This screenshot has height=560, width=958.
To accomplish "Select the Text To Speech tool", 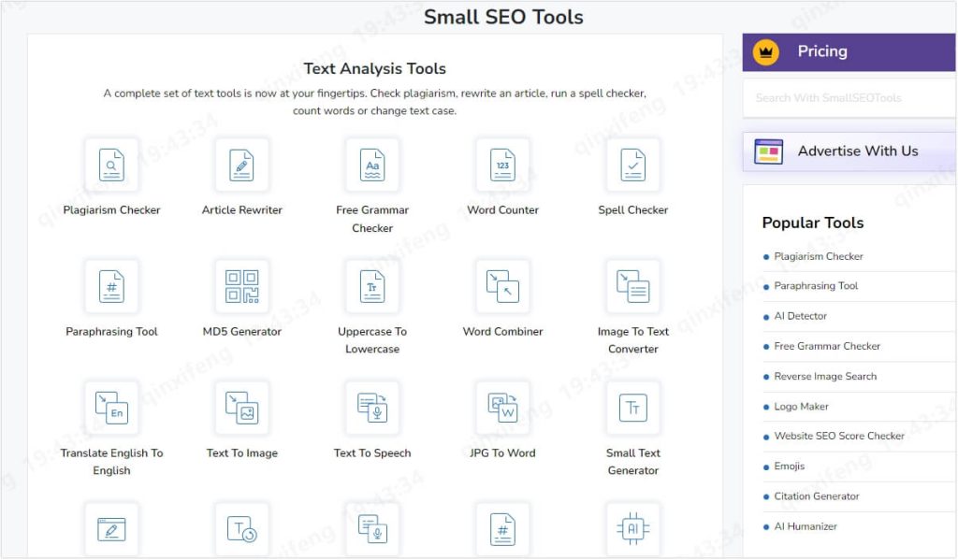I will tap(372, 408).
